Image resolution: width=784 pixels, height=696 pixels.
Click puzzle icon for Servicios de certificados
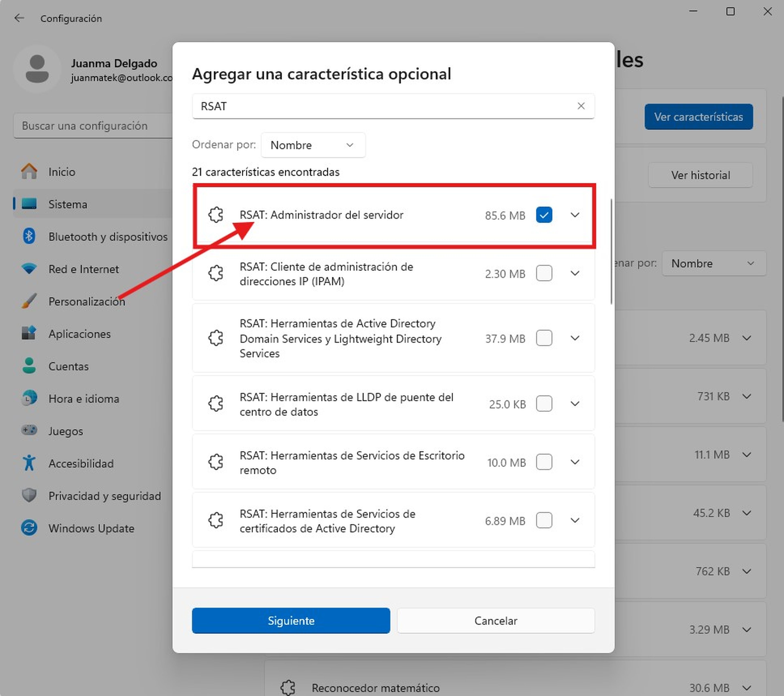216,520
